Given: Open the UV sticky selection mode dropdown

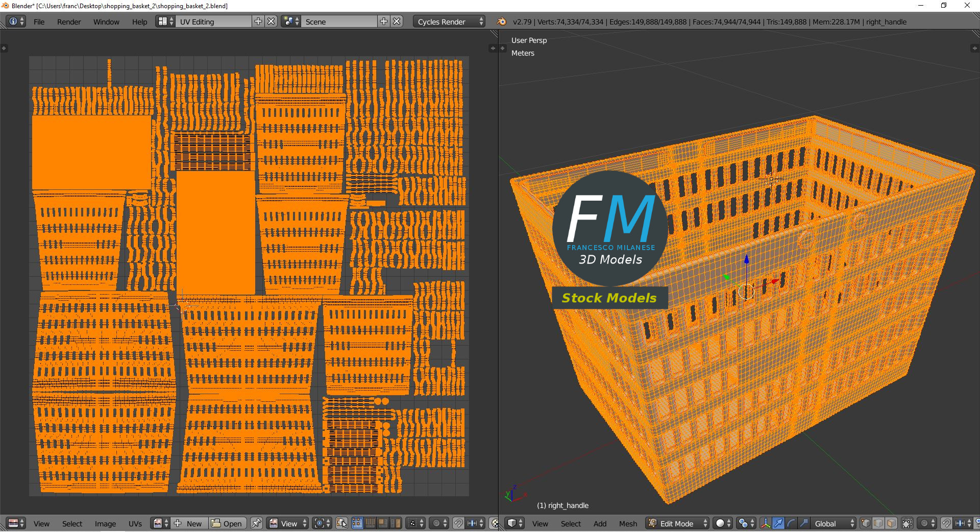Looking at the screenshot, I should coord(415,523).
